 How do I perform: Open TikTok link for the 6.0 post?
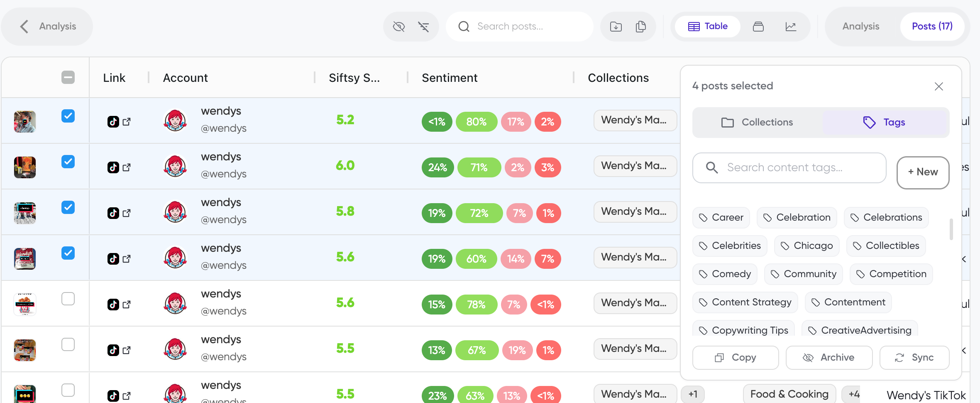(x=119, y=167)
